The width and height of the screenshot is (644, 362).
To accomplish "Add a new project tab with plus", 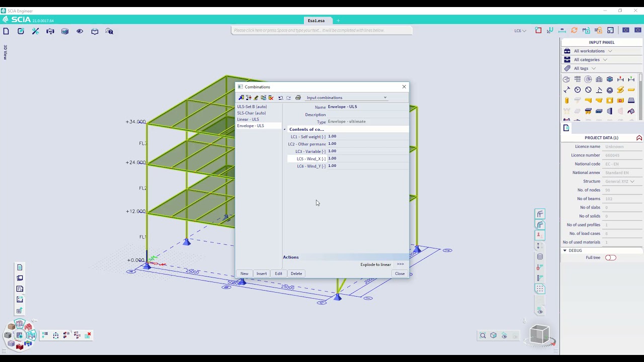I will 338,21.
